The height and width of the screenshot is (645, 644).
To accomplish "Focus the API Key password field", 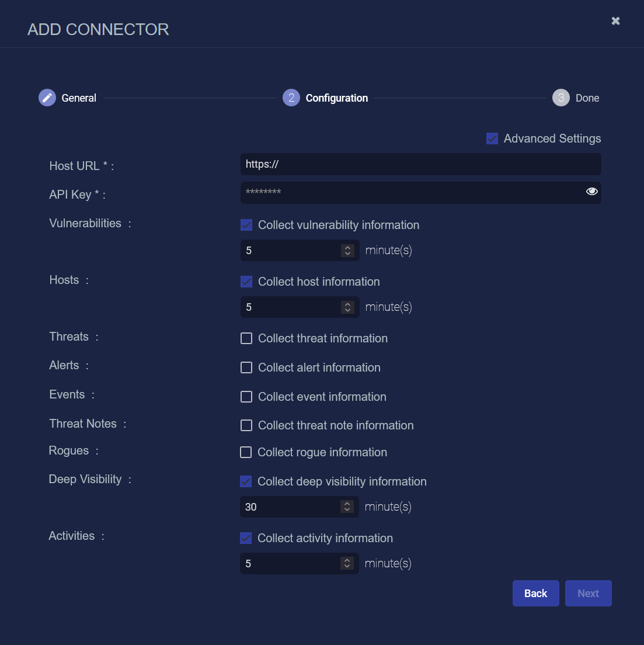I will (x=409, y=192).
